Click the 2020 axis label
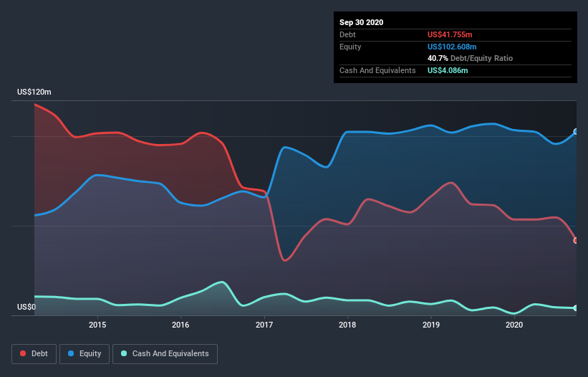This screenshot has width=588, height=377. tap(514, 325)
